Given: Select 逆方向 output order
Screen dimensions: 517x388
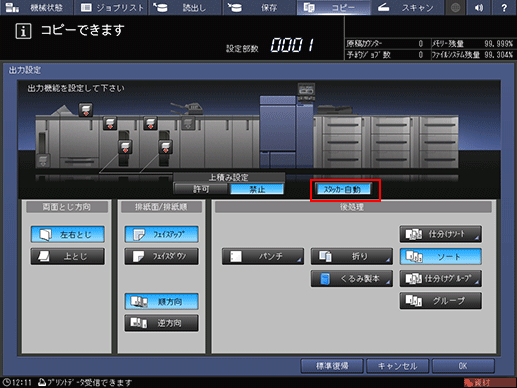Looking at the screenshot, I should [x=162, y=323].
